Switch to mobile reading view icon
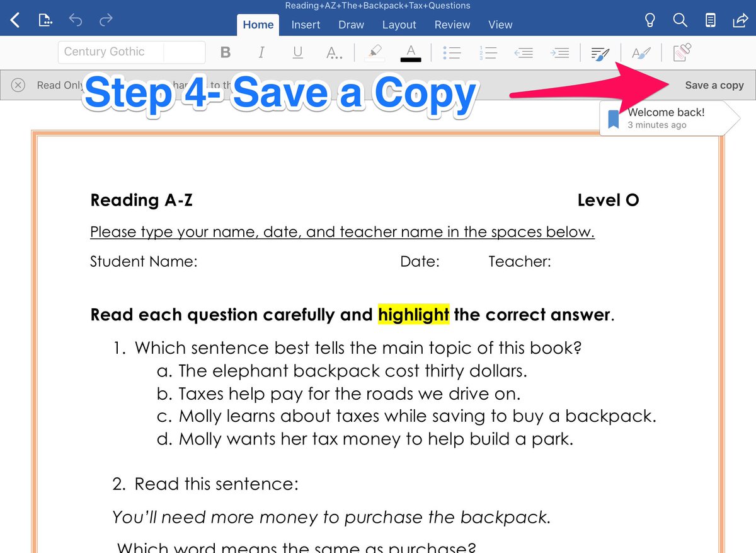The width and height of the screenshot is (756, 553). 710,21
